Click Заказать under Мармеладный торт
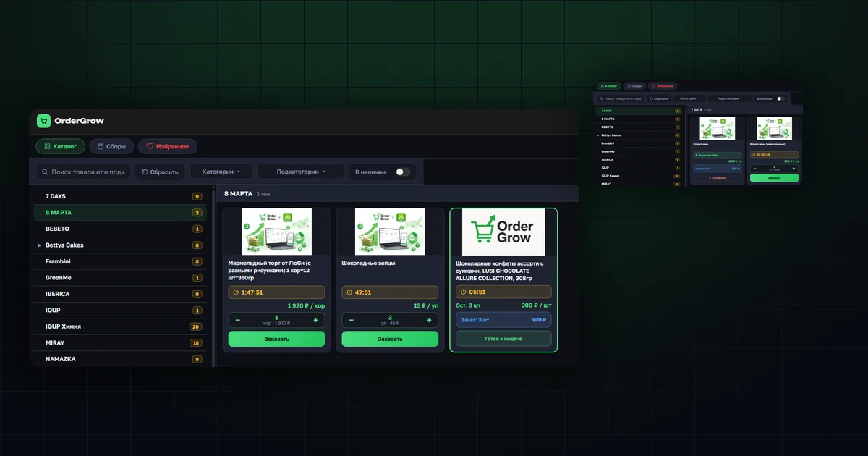Viewport: 868px width, 456px height. pyautogui.click(x=276, y=339)
